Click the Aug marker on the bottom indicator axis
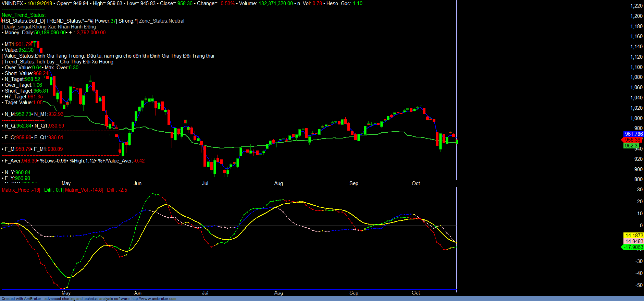 pyautogui.click(x=278, y=293)
